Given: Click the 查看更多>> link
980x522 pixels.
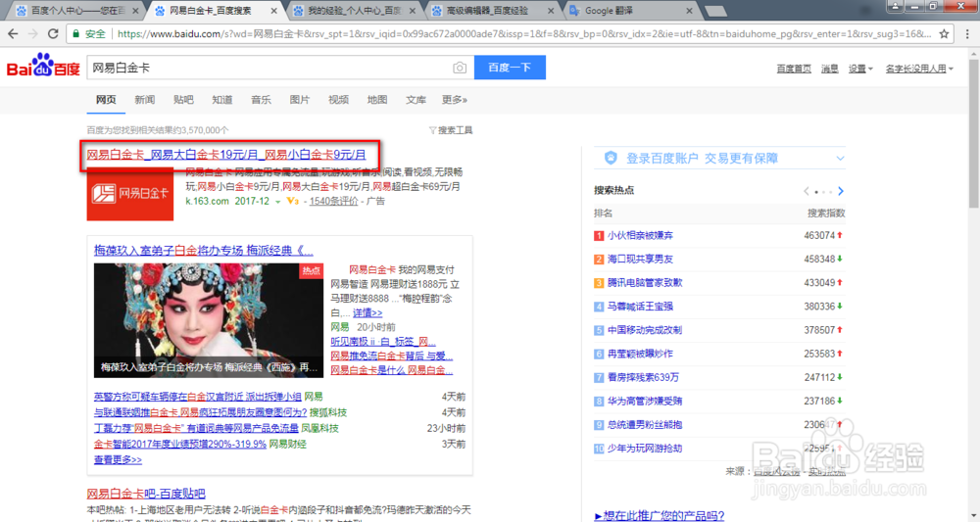Looking at the screenshot, I should click(x=118, y=459).
